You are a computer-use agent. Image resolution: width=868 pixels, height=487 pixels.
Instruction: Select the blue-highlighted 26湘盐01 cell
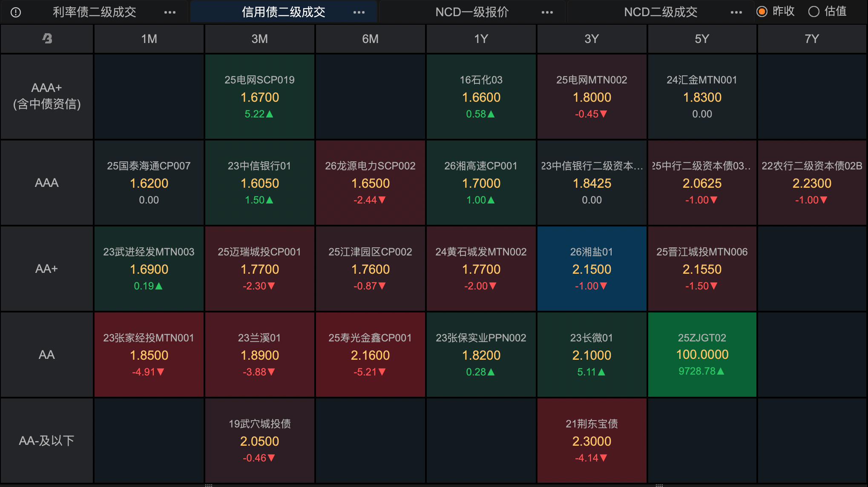pyautogui.click(x=592, y=269)
